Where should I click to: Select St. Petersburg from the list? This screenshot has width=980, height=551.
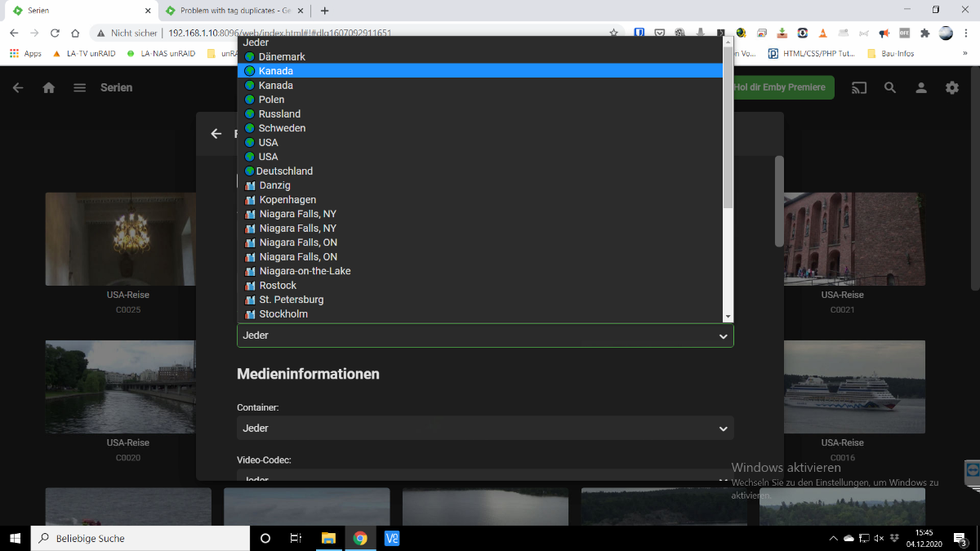point(480,300)
